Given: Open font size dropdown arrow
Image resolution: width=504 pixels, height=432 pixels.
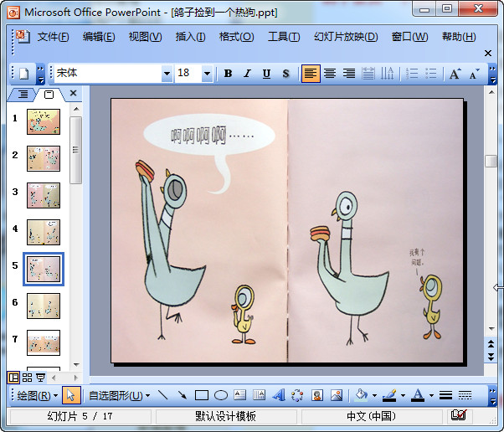Looking at the screenshot, I should pyautogui.click(x=207, y=74).
